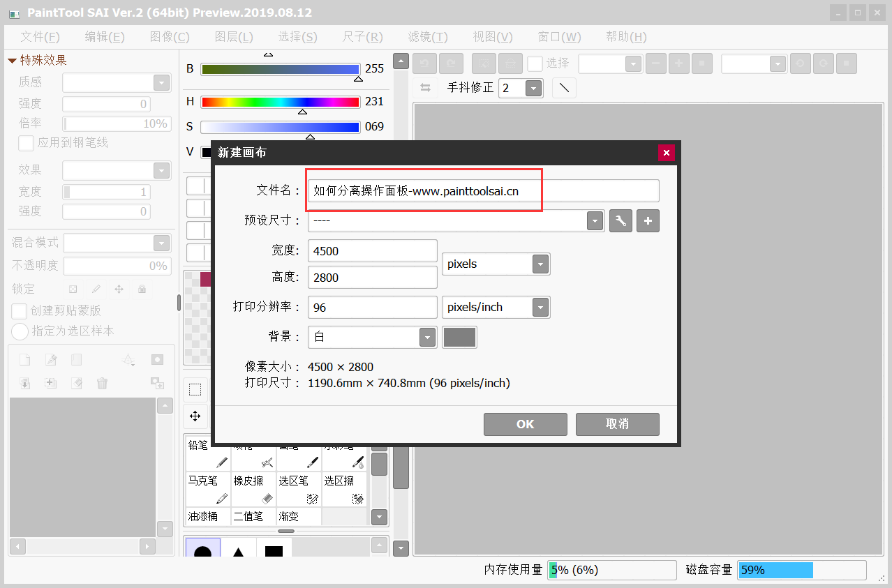
Task: Select the 铅笔 pencil brush
Action: [208, 453]
